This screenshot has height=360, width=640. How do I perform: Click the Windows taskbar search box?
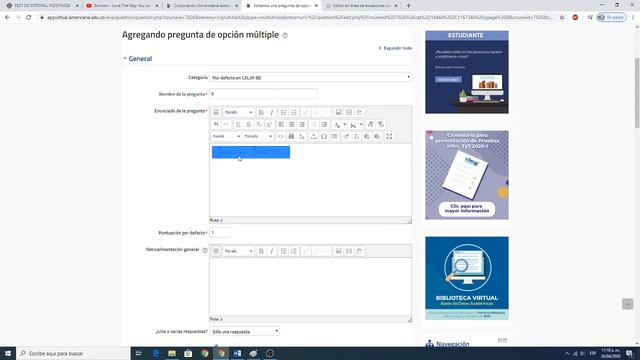tap(73, 353)
